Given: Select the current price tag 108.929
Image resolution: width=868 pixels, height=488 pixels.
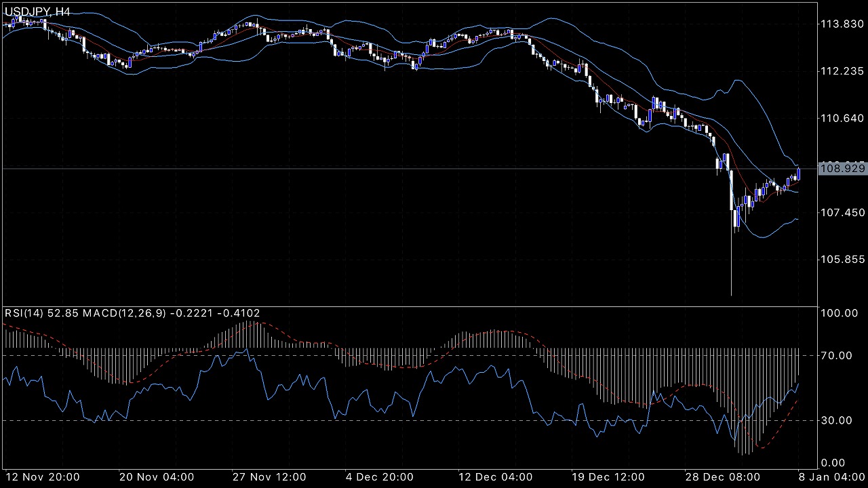Looking at the screenshot, I should coord(842,168).
